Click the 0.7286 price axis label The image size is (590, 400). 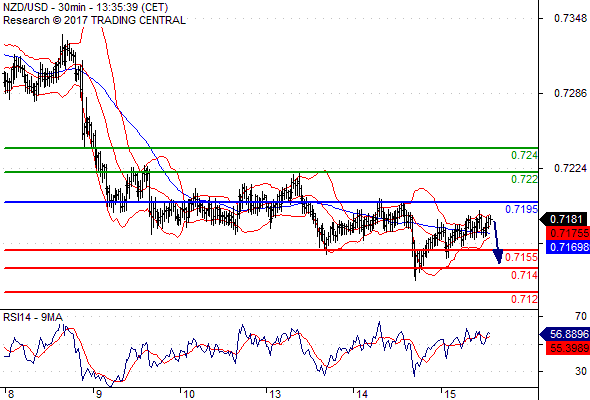point(570,93)
